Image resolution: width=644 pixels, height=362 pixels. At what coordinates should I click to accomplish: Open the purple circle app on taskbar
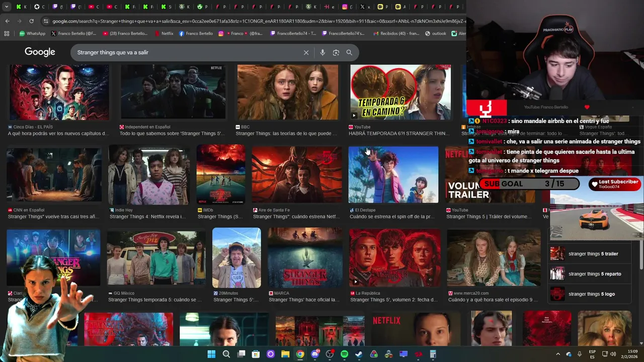pos(271,354)
